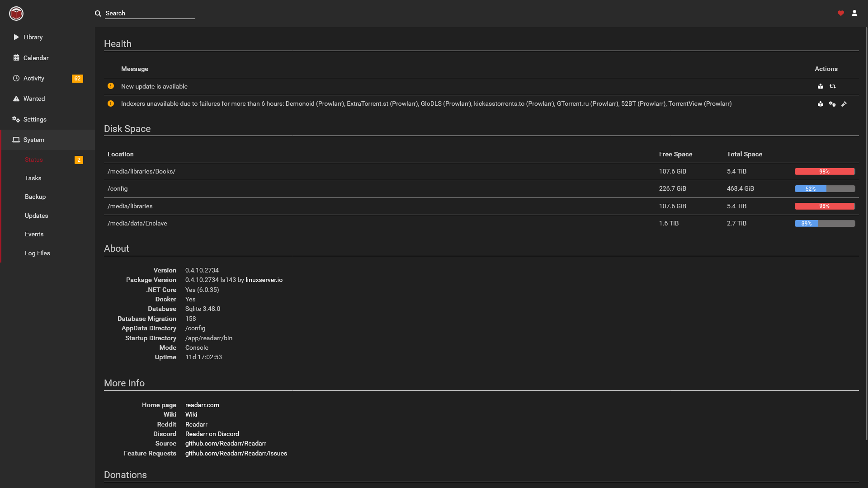Open the user account icon

pyautogui.click(x=854, y=13)
